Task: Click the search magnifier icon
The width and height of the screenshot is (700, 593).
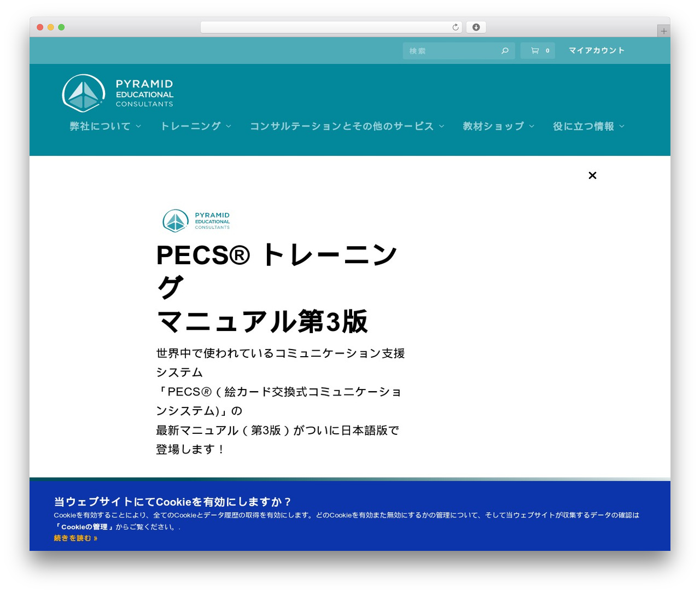Action: (x=505, y=51)
